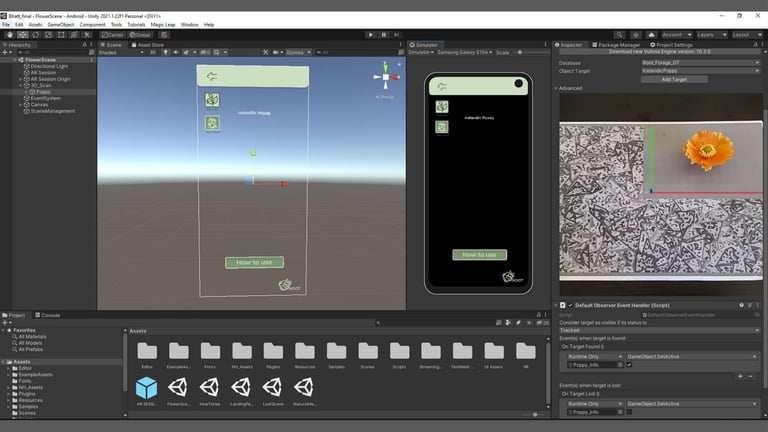The height and width of the screenshot is (432, 768).
Task: Adjust the Simulator Scale slider
Action: 520,52
